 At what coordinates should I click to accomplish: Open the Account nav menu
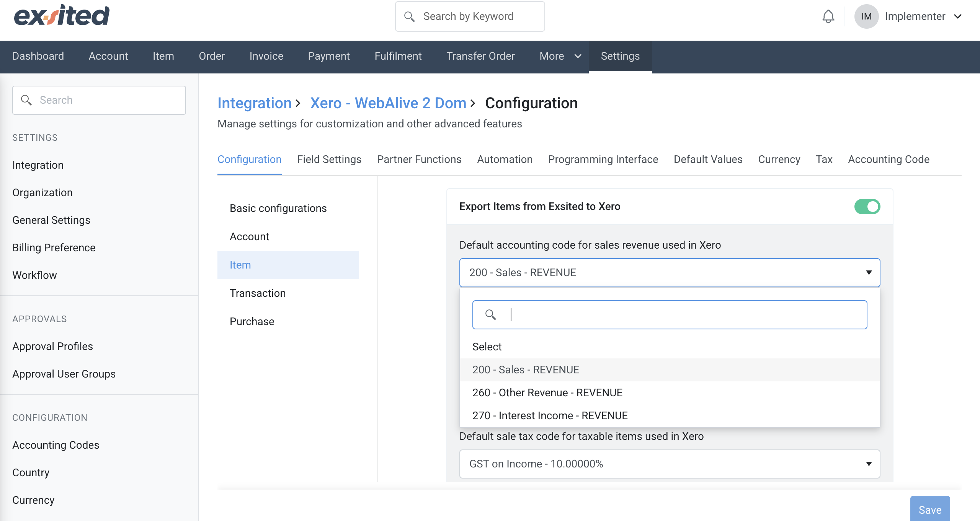108,56
